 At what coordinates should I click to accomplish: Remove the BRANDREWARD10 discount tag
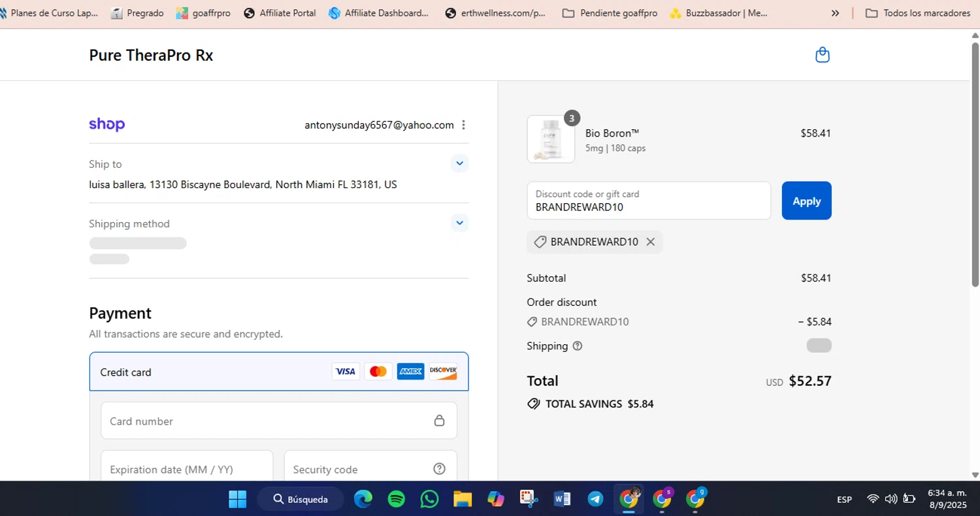coord(650,242)
